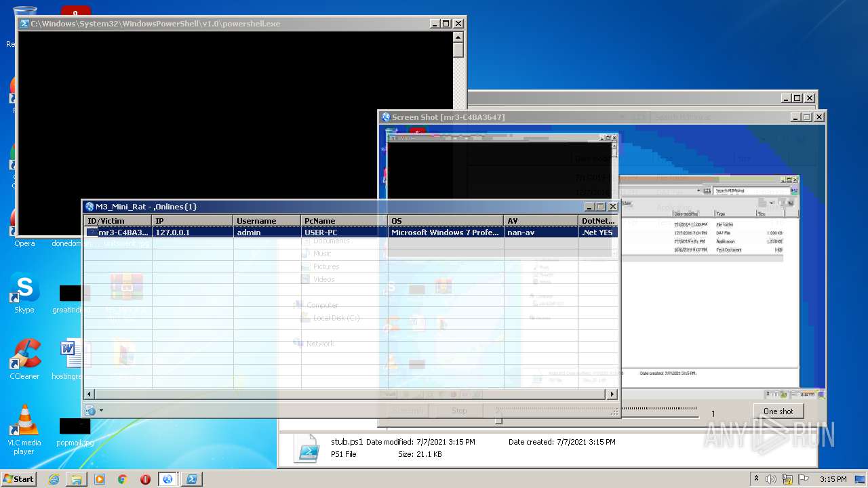Click the Stop button in Screen Shot window
Screen dimensions: 868x488
point(459,411)
